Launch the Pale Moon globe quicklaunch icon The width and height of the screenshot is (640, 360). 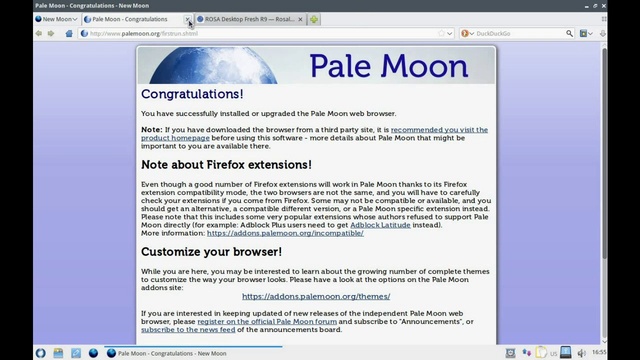click(93, 353)
